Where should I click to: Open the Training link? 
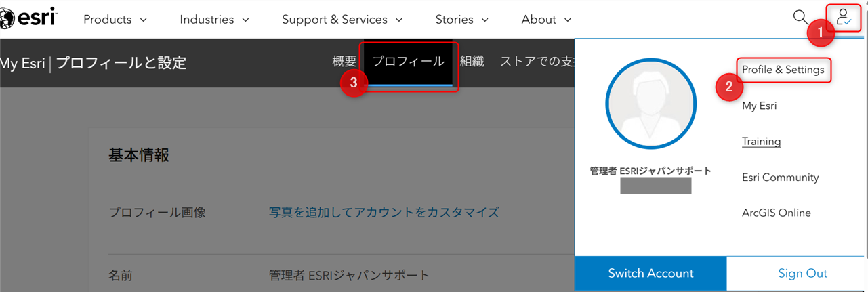(761, 142)
